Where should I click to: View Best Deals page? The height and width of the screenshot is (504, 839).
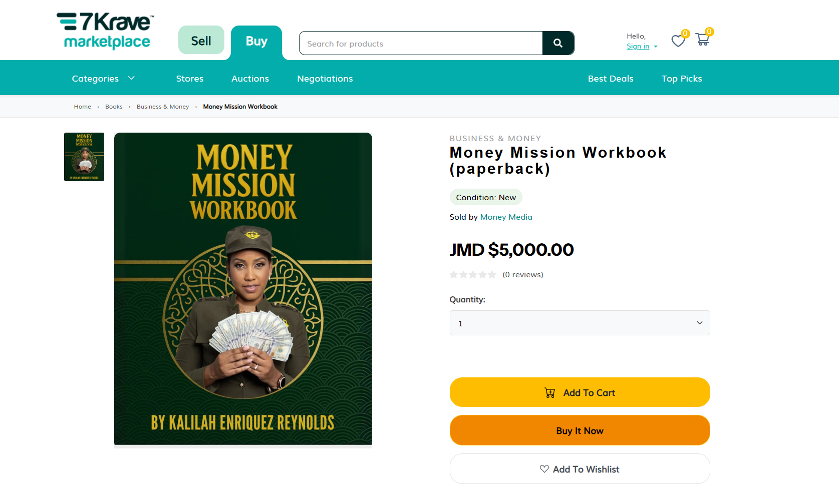click(611, 79)
